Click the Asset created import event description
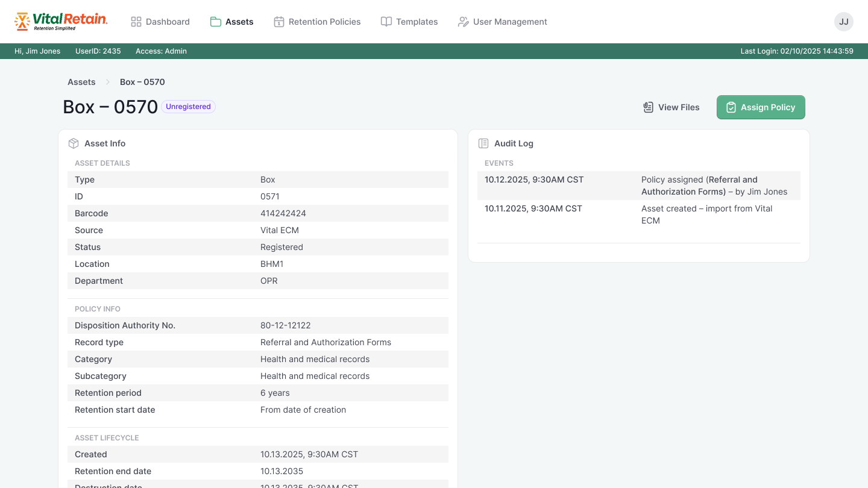The height and width of the screenshot is (488, 868). click(x=707, y=214)
